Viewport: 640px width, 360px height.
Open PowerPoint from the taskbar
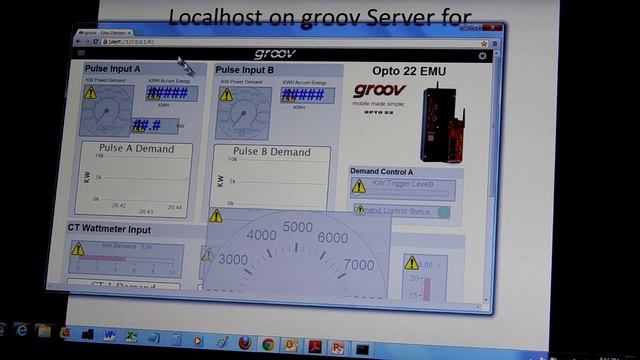point(338,348)
